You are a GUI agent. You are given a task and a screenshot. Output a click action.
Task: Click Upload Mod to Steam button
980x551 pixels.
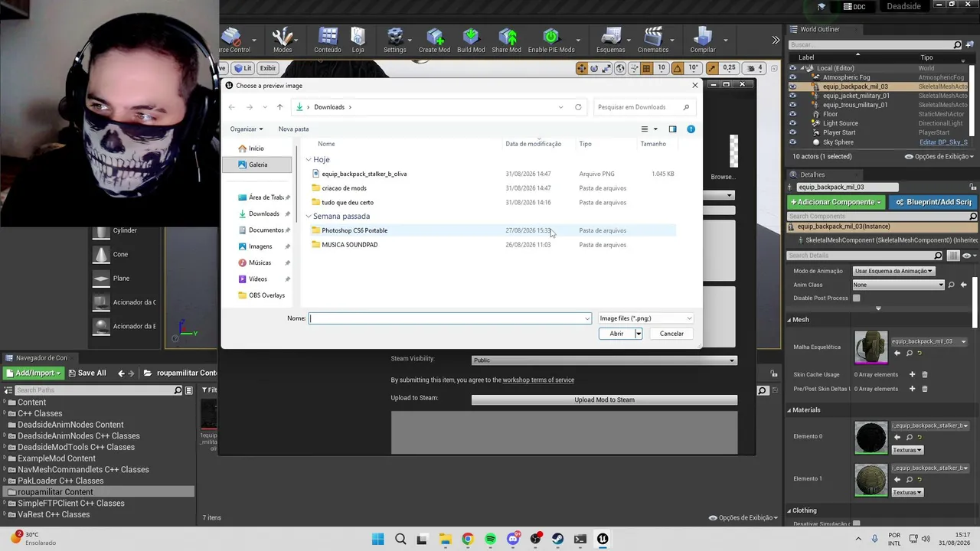604,399
